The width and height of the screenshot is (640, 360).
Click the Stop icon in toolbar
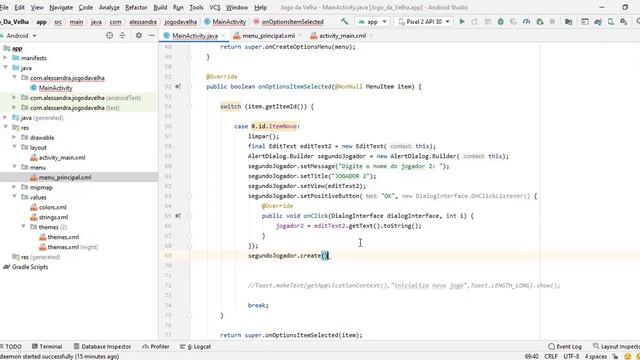[552, 22]
